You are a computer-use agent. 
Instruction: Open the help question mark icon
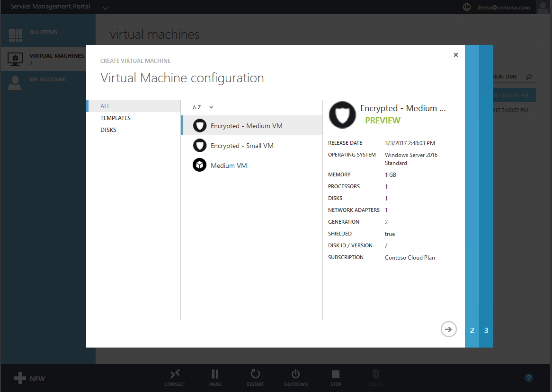(529, 377)
